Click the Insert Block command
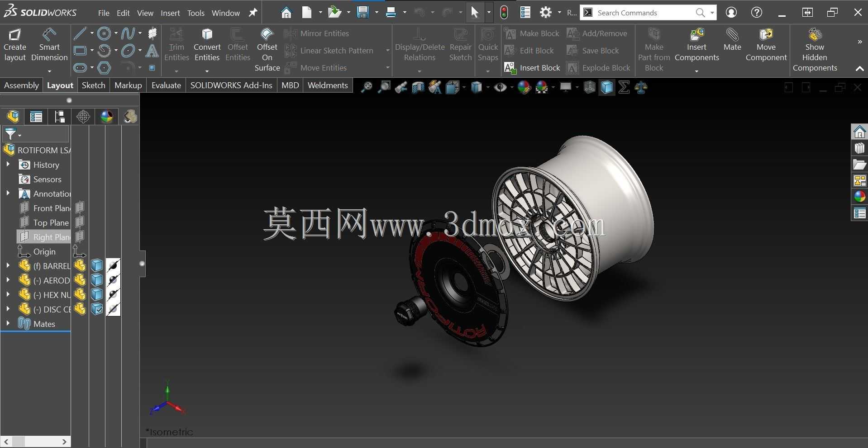Screen dimensions: 868x448 pos(532,68)
